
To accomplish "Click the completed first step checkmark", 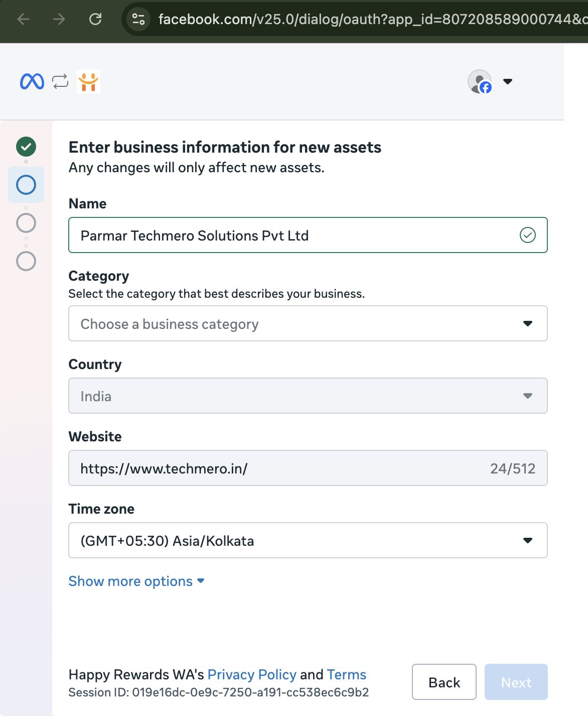I will tap(26, 147).
